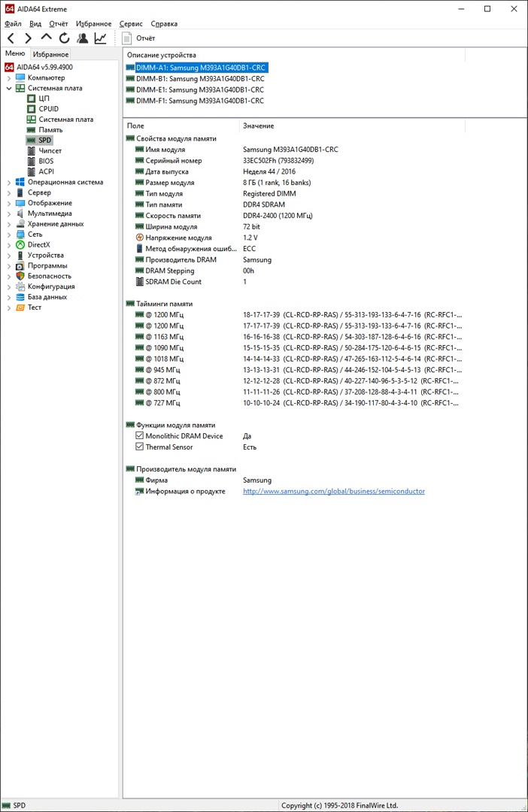Click the Мультимедиа speaker icon
This screenshot has height=812, width=528.
pos(20,214)
